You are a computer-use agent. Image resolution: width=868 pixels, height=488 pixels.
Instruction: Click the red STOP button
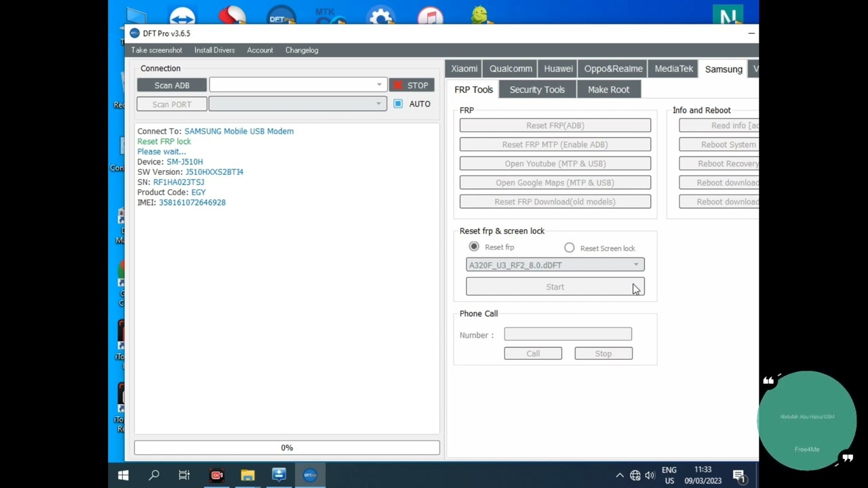click(x=412, y=85)
